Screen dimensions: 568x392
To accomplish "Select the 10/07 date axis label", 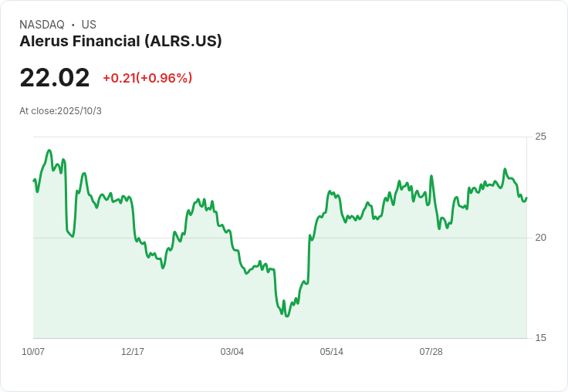I will [33, 352].
